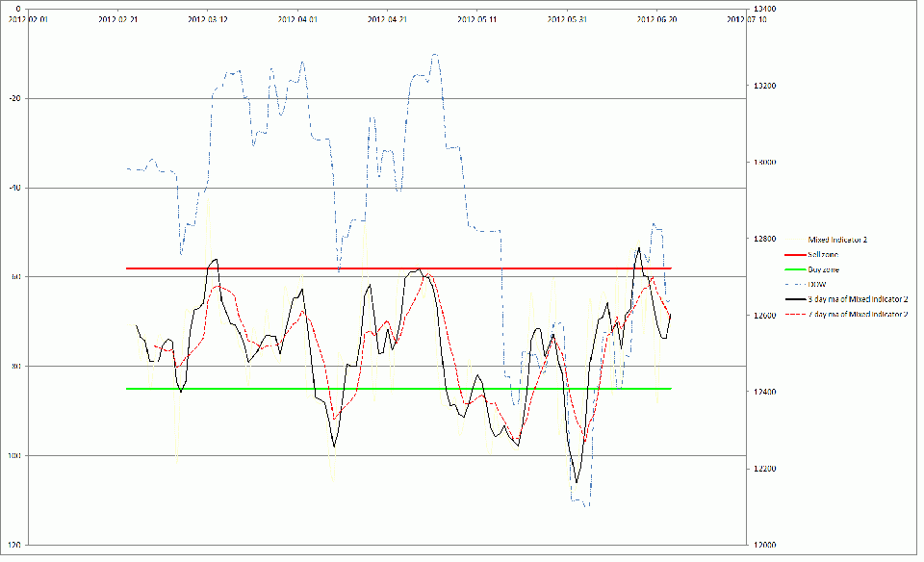Click the green Buy zone legend line sample
Image resolution: width=924 pixels, height=562 pixels.
796,269
